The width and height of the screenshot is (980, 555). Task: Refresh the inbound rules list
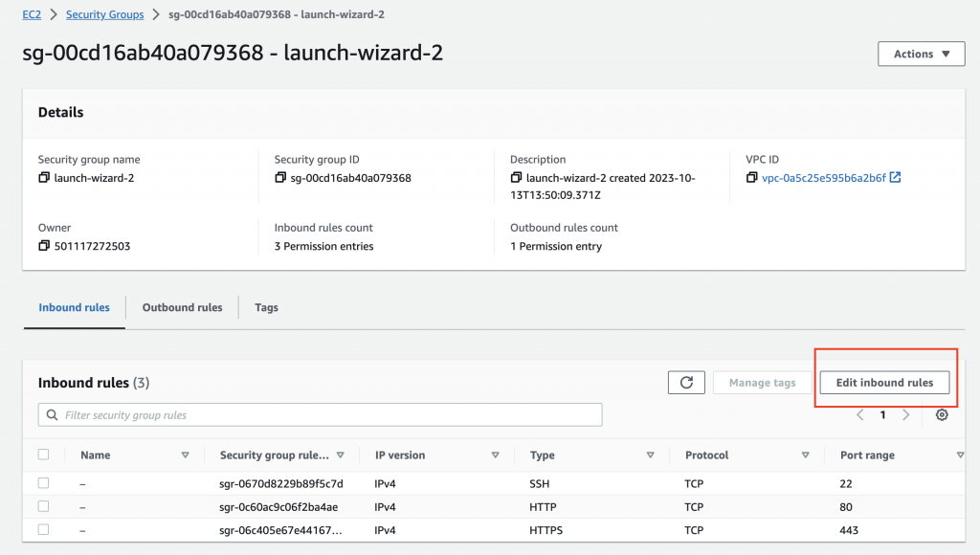pyautogui.click(x=686, y=383)
